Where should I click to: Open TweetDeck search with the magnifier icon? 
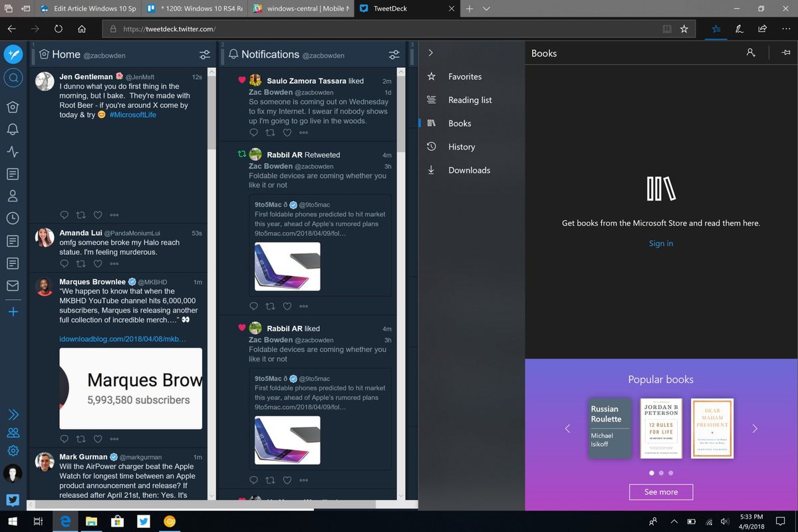click(13, 78)
